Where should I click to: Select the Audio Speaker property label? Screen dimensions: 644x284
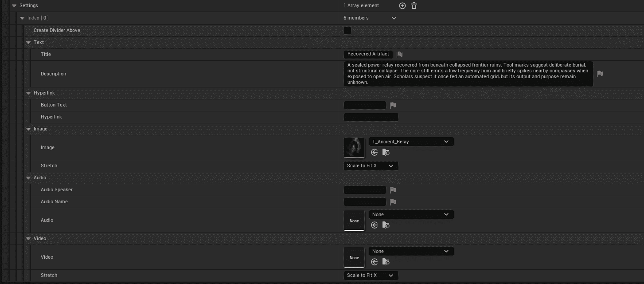[x=57, y=190]
